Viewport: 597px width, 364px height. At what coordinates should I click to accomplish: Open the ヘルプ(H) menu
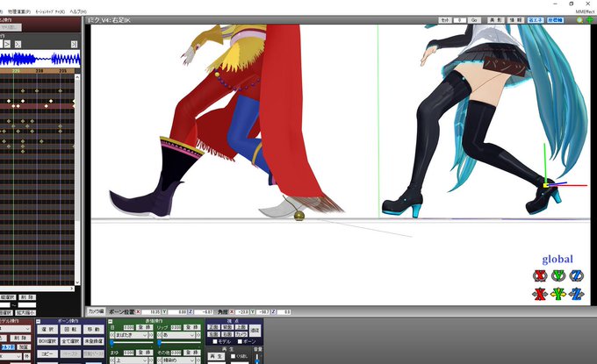coord(77,11)
